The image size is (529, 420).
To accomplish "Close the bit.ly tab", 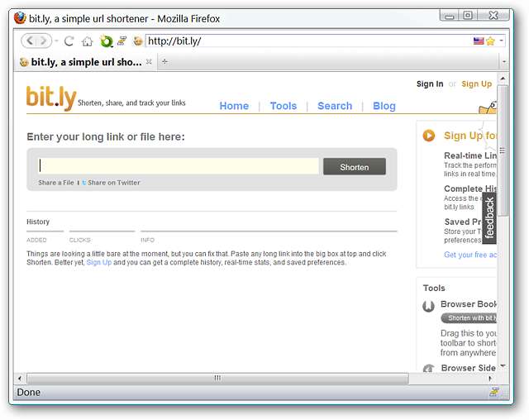I will 149,62.
